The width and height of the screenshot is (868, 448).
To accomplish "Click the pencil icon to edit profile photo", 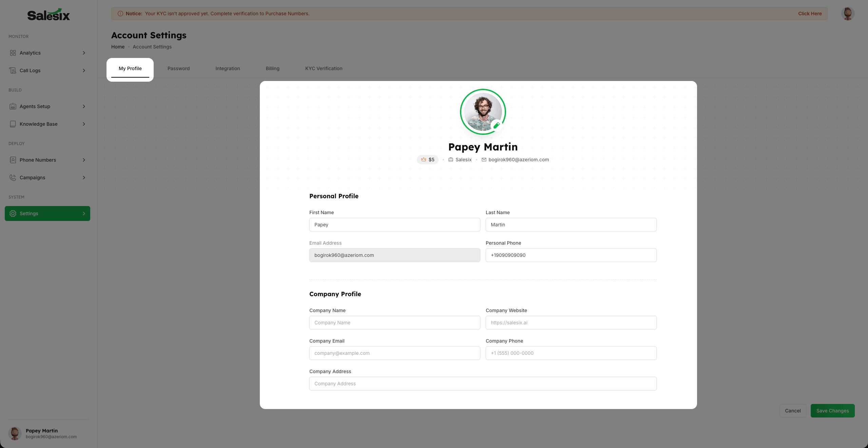I will tap(496, 125).
